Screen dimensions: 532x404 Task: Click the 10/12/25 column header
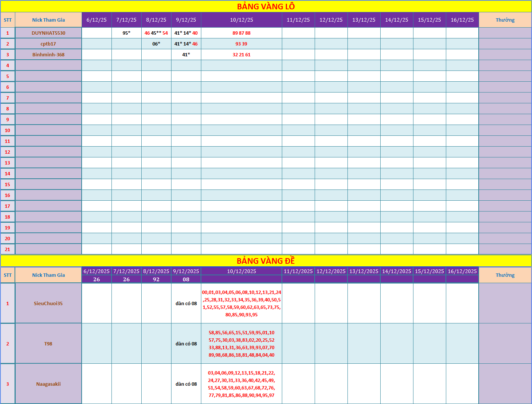coord(241,20)
